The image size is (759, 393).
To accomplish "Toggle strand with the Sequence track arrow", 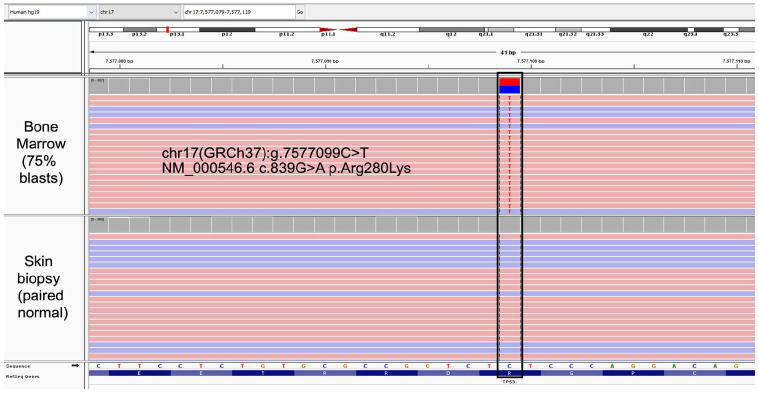I will (x=75, y=366).
